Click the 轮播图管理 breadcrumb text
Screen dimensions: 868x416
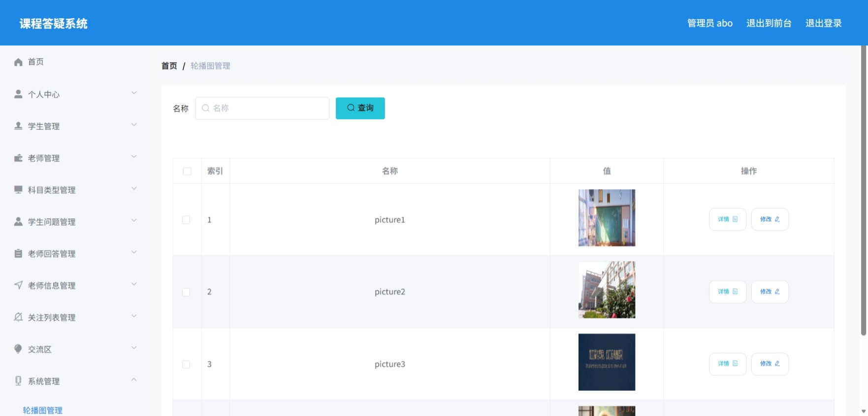coord(210,66)
